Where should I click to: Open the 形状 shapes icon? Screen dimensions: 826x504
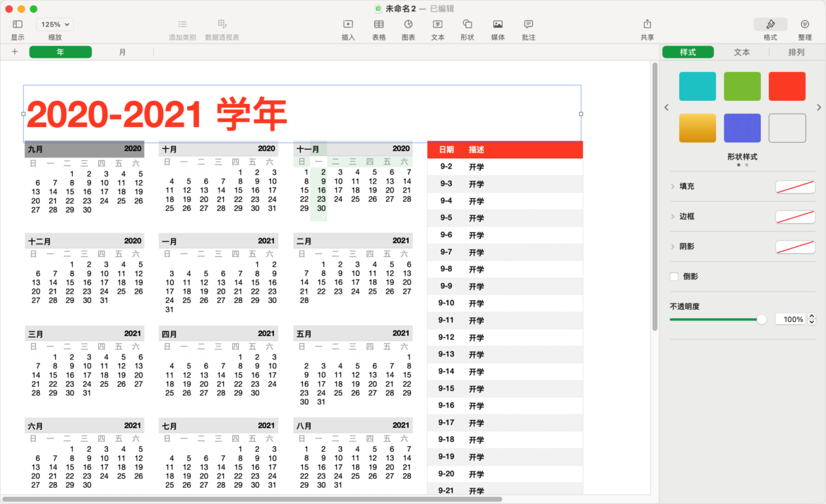click(467, 24)
